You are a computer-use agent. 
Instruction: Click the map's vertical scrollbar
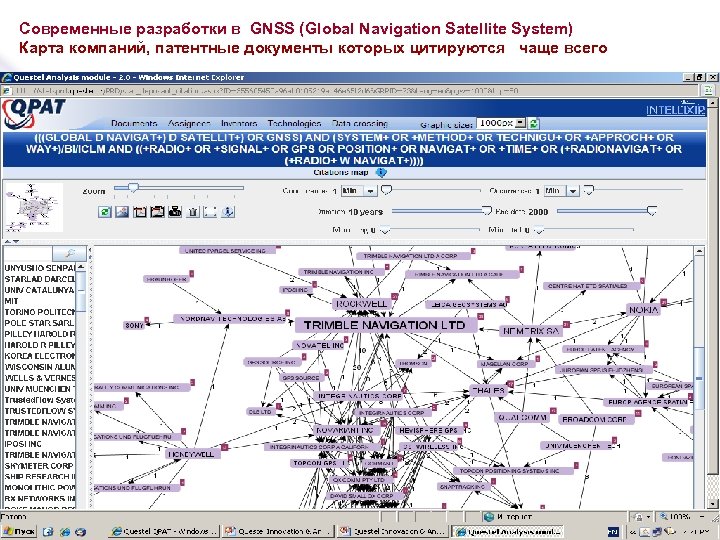pyautogui.click(x=699, y=377)
